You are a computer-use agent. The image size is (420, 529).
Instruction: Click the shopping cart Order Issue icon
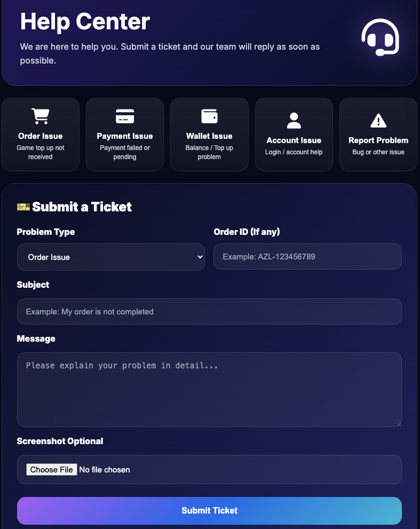click(x=41, y=116)
